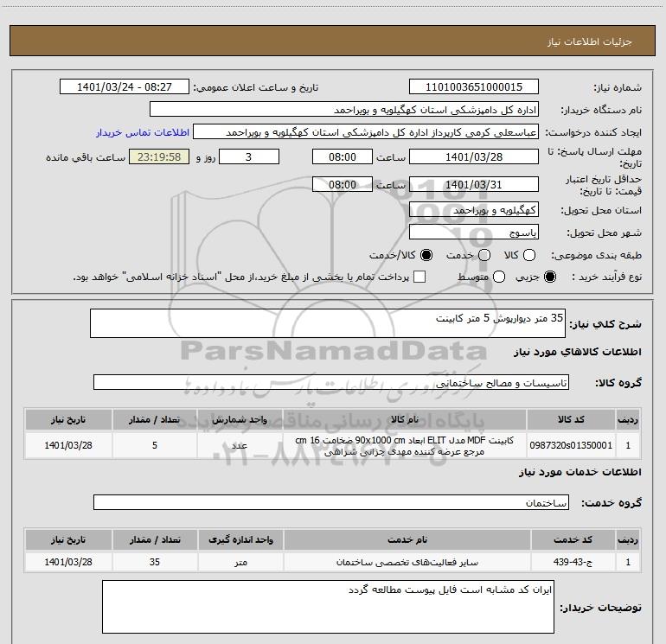Image resolution: width=666 pixels, height=644 pixels.
Task: Click the service row need date 1401/03/28
Action: pos(68,562)
